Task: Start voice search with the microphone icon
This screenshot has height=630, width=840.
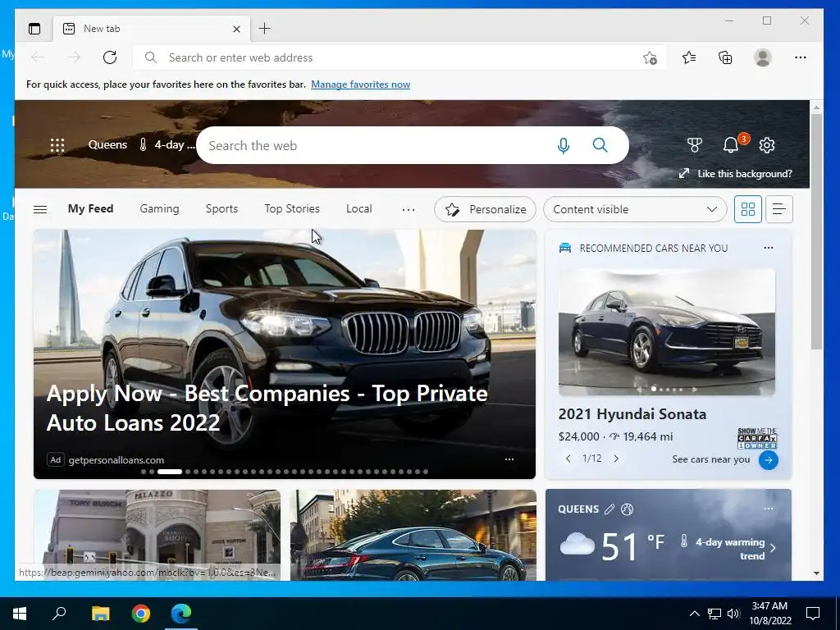Action: click(x=563, y=145)
